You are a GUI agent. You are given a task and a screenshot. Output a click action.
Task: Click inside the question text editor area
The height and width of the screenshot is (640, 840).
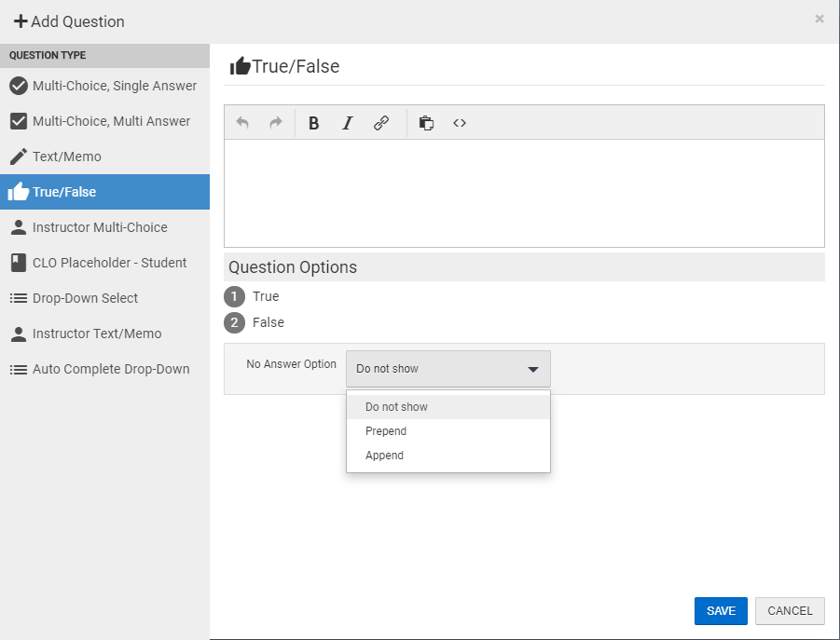(x=524, y=193)
